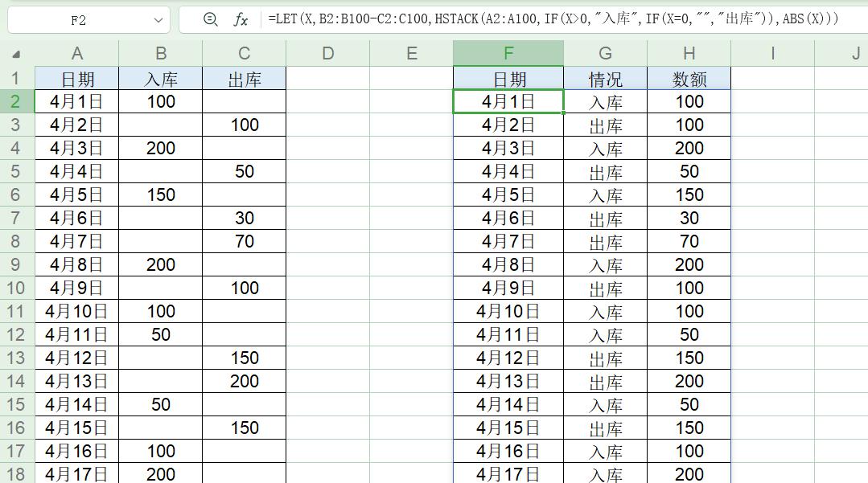The image size is (868, 483).
Task: Select column C header
Action: pyautogui.click(x=244, y=53)
